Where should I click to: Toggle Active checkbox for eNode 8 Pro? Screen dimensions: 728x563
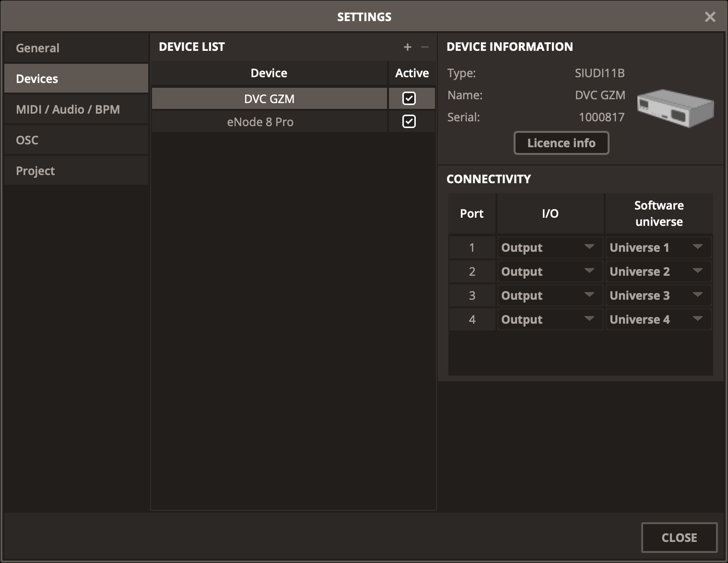pyautogui.click(x=409, y=122)
